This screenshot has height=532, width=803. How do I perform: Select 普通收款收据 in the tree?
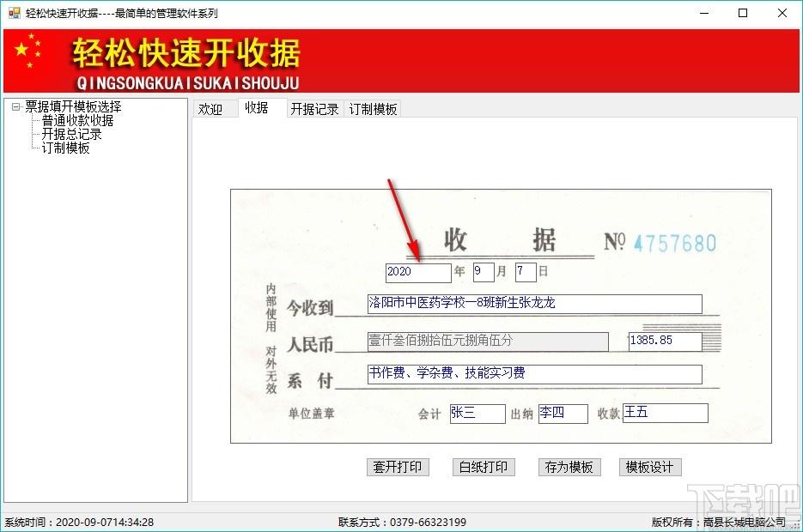tap(77, 121)
